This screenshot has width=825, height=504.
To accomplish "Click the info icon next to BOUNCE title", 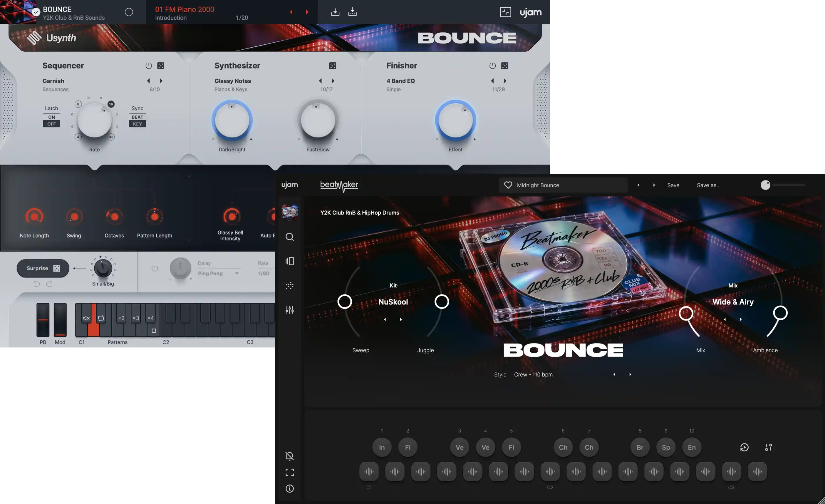I will pyautogui.click(x=129, y=12).
